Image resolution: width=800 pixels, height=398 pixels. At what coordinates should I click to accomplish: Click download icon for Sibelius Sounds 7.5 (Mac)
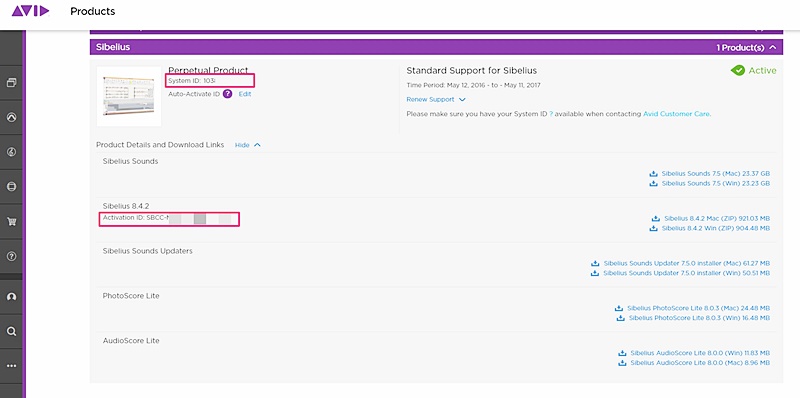click(x=654, y=173)
